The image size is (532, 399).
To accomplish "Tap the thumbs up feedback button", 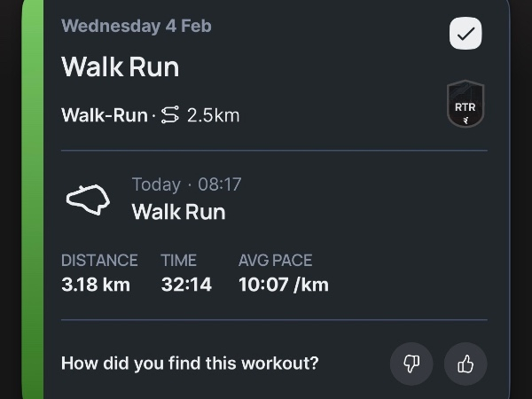I will [x=465, y=364].
